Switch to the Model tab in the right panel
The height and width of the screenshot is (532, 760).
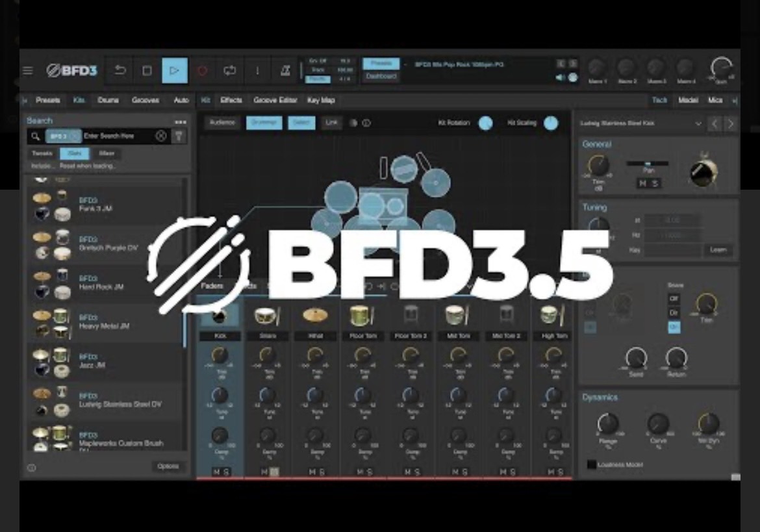coord(689,100)
